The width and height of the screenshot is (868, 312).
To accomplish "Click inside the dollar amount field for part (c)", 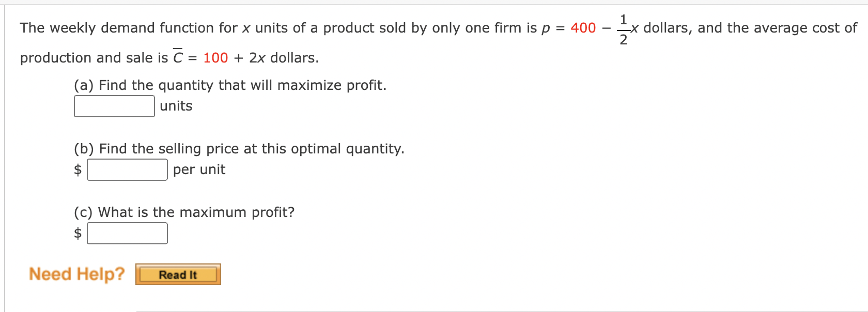I will point(127,233).
